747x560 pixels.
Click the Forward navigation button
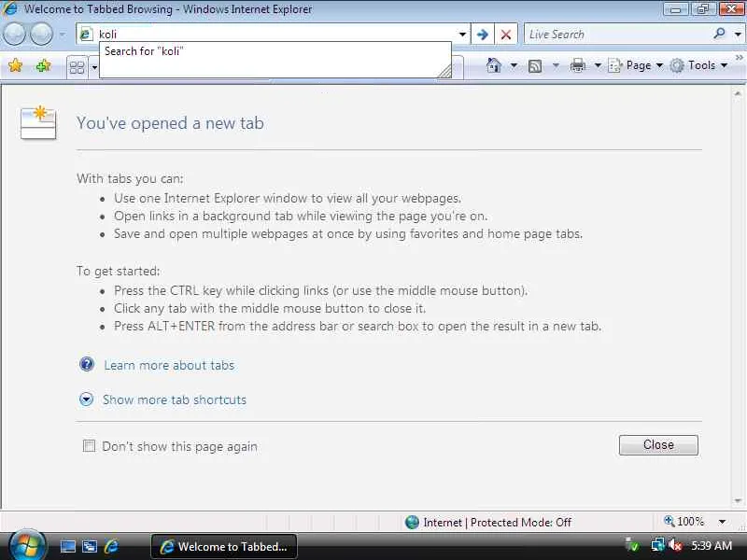pyautogui.click(x=41, y=35)
